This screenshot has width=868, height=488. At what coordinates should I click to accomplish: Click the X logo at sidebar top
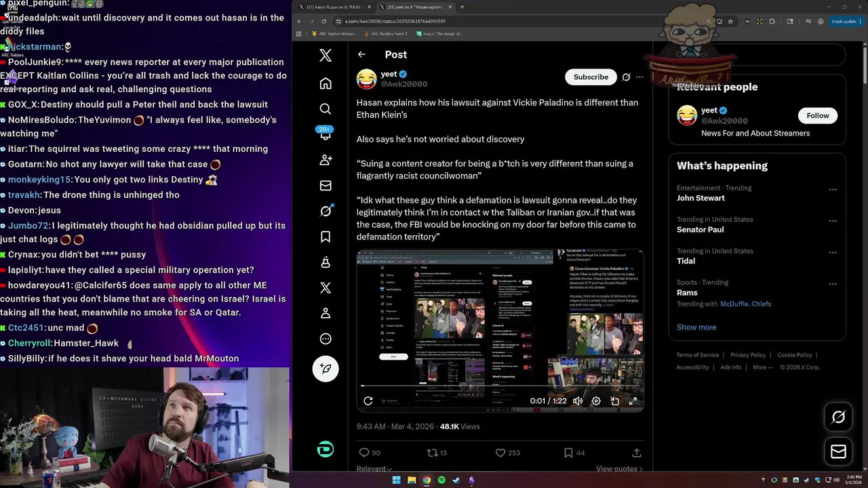[325, 56]
